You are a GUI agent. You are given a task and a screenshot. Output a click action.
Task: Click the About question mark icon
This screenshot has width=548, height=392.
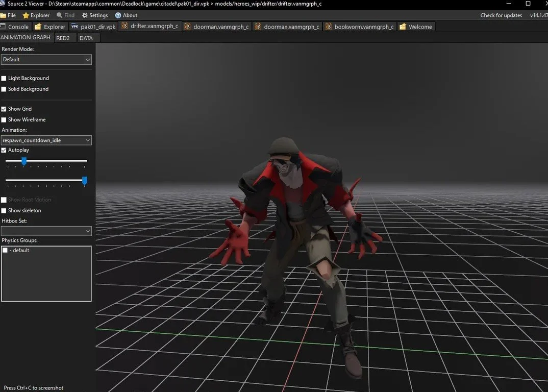pyautogui.click(x=118, y=15)
